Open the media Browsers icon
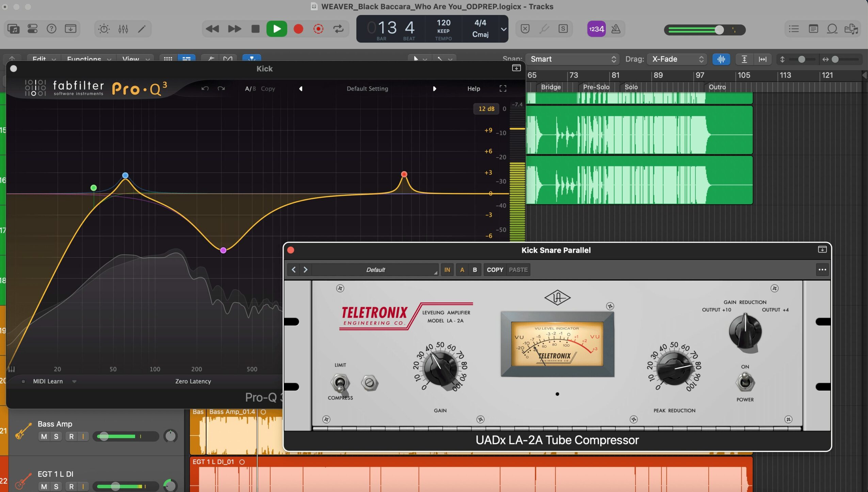 pyautogui.click(x=851, y=29)
